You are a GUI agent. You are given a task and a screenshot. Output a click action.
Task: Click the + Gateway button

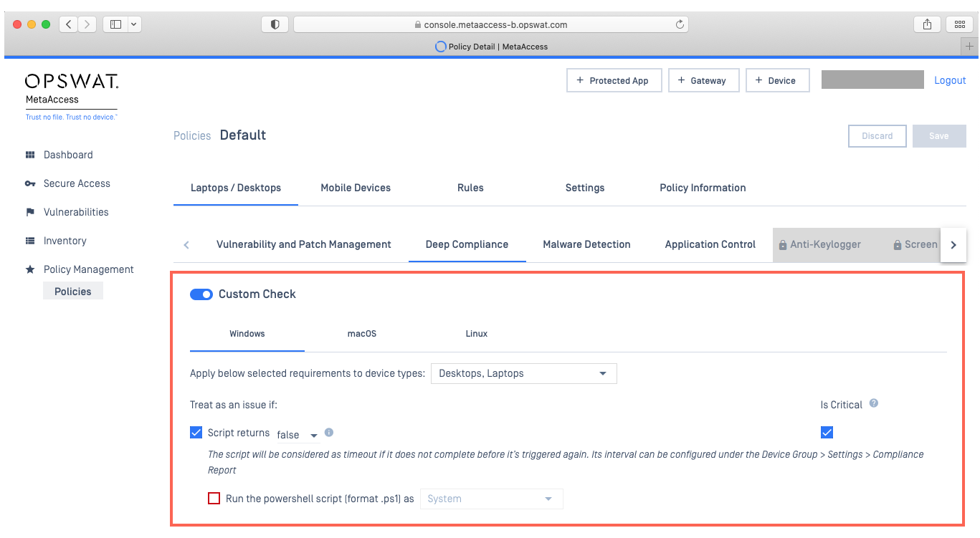pyautogui.click(x=703, y=80)
